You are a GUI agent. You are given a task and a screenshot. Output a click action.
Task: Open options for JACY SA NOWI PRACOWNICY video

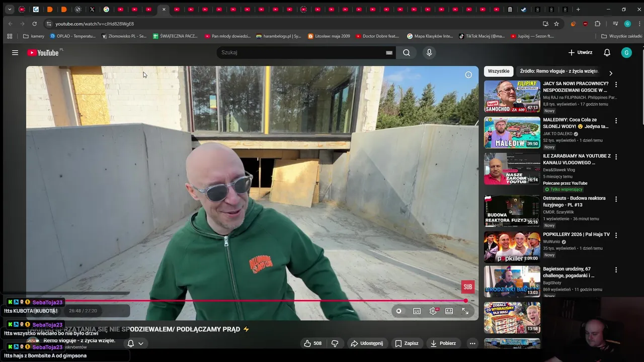click(x=616, y=84)
